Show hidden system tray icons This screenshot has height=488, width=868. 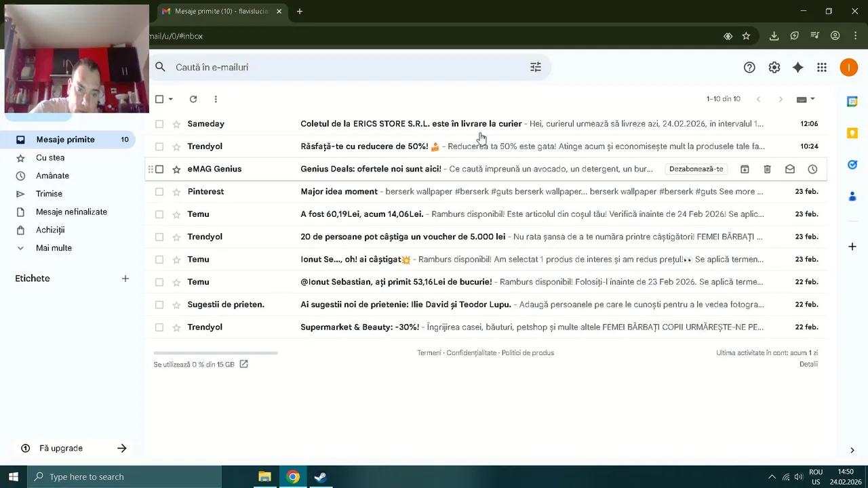771,476
